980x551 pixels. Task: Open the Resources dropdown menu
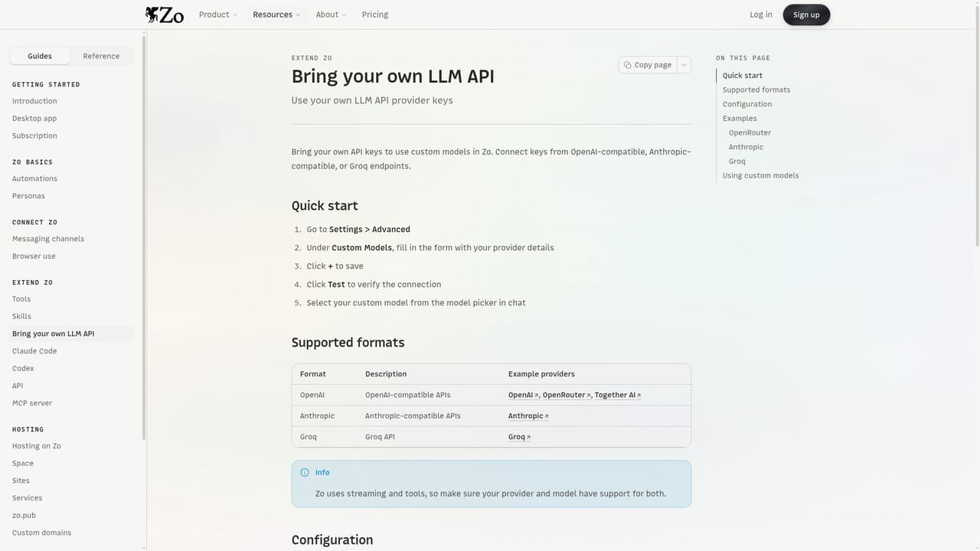pos(276,15)
